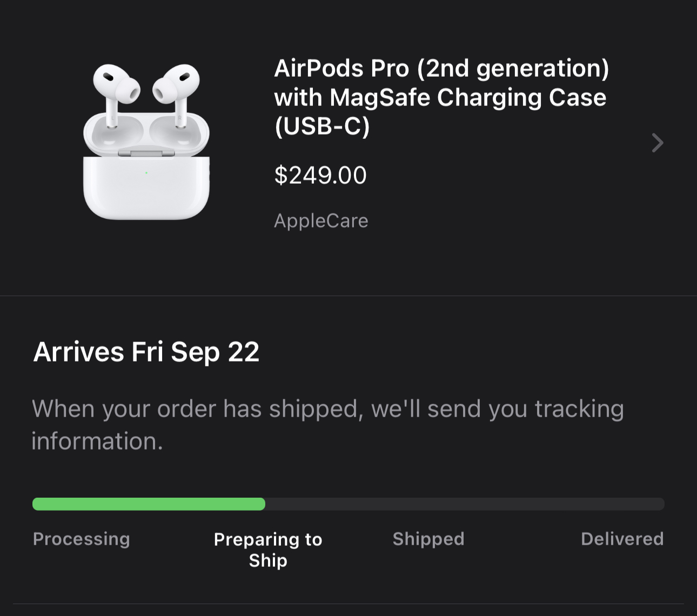Image resolution: width=697 pixels, height=616 pixels.
Task: Select the Shipped status step
Action: tap(428, 539)
